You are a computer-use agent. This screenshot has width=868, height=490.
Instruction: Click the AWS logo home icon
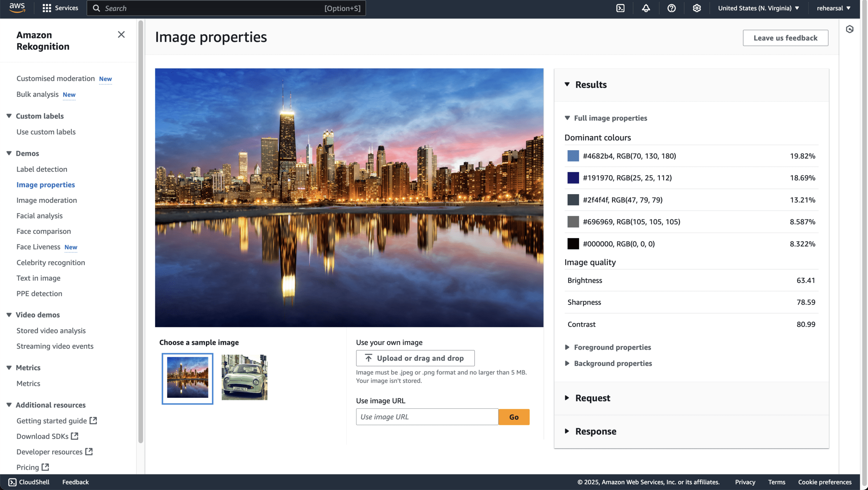coord(17,8)
